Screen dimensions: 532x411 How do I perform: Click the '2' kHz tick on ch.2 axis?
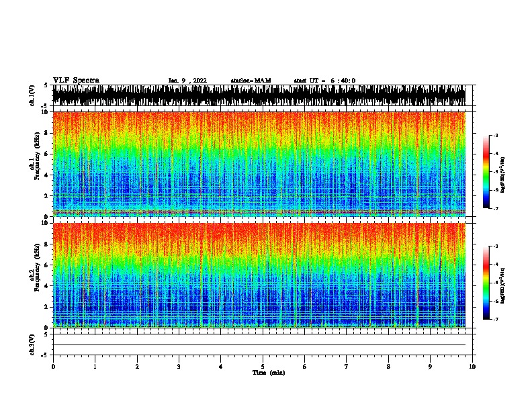tap(46, 307)
